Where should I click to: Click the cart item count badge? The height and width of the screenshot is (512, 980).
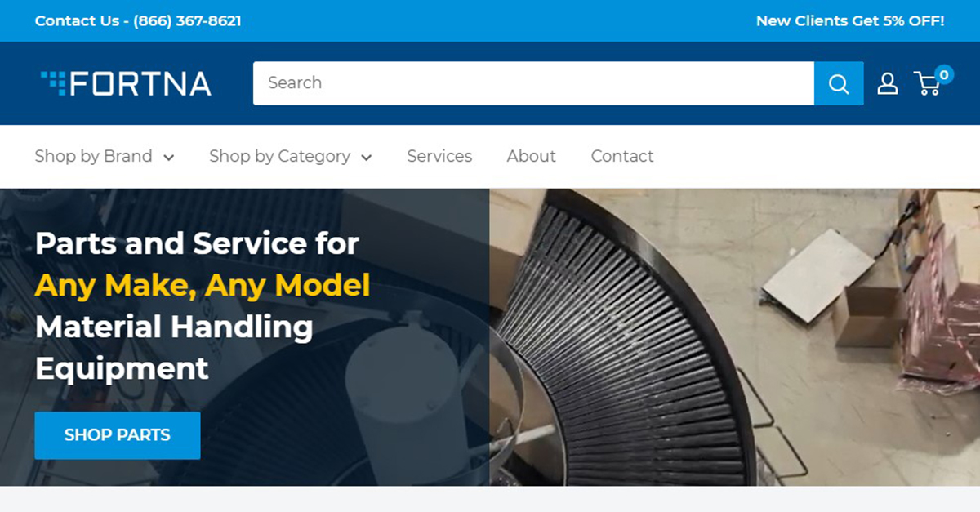(944, 74)
